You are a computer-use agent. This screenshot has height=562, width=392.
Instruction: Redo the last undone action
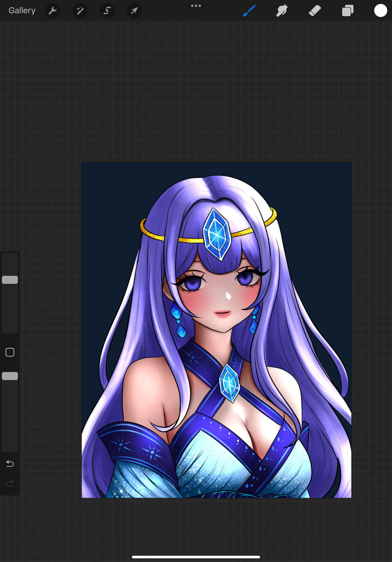10,483
